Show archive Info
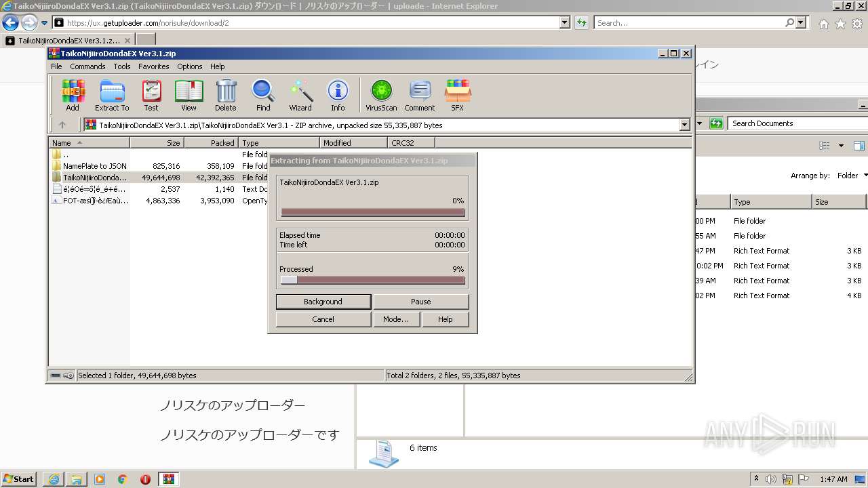This screenshot has width=868, height=488. click(x=338, y=96)
